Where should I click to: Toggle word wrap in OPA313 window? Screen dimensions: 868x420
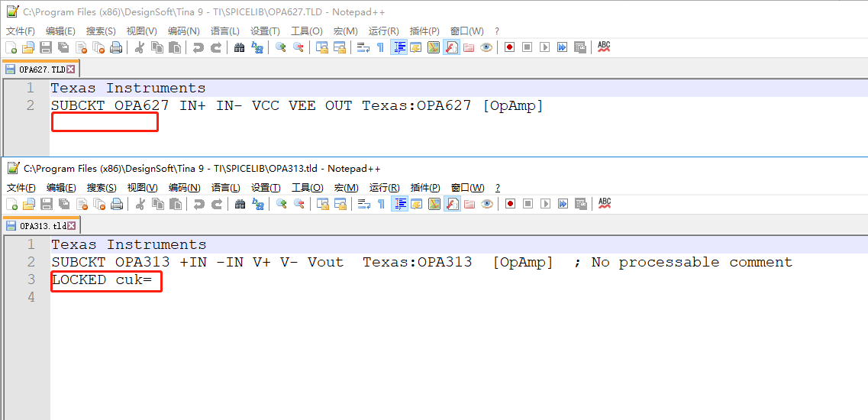tap(363, 204)
